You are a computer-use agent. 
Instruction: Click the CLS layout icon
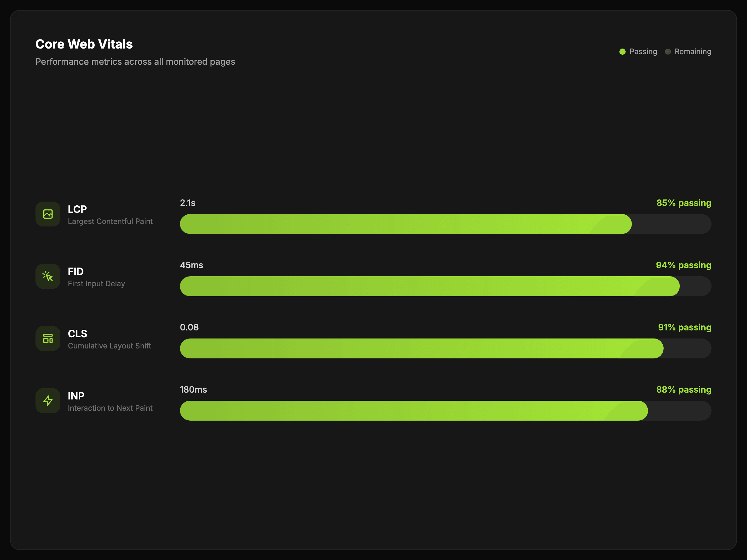coord(48,338)
